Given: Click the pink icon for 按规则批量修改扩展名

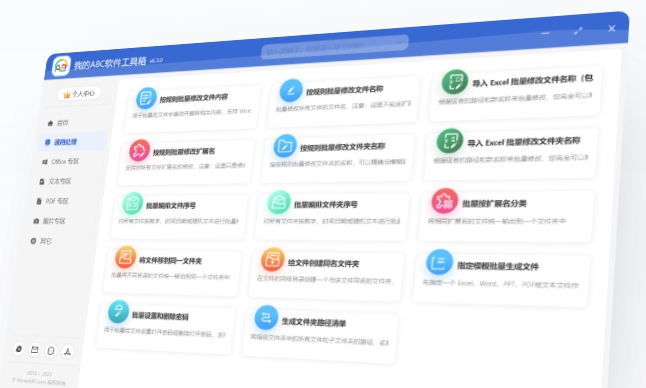Looking at the screenshot, I should coord(139,150).
